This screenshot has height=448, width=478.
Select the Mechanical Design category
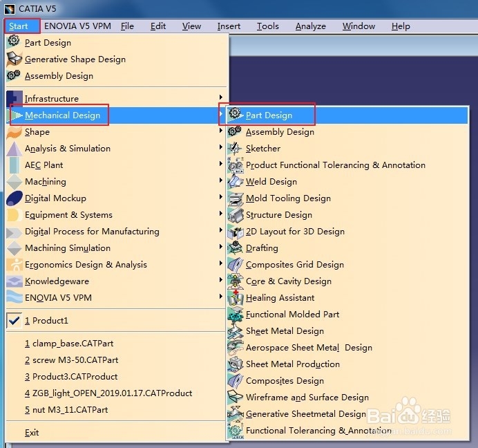click(116, 115)
